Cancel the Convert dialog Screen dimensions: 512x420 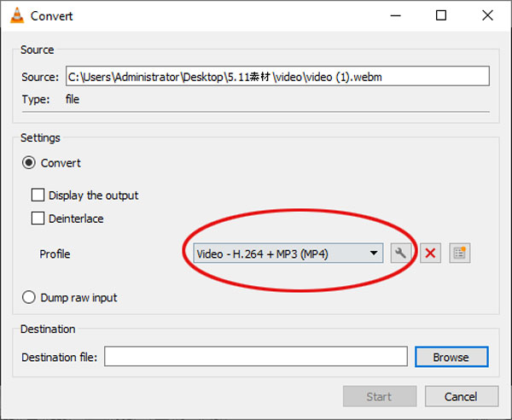[462, 396]
